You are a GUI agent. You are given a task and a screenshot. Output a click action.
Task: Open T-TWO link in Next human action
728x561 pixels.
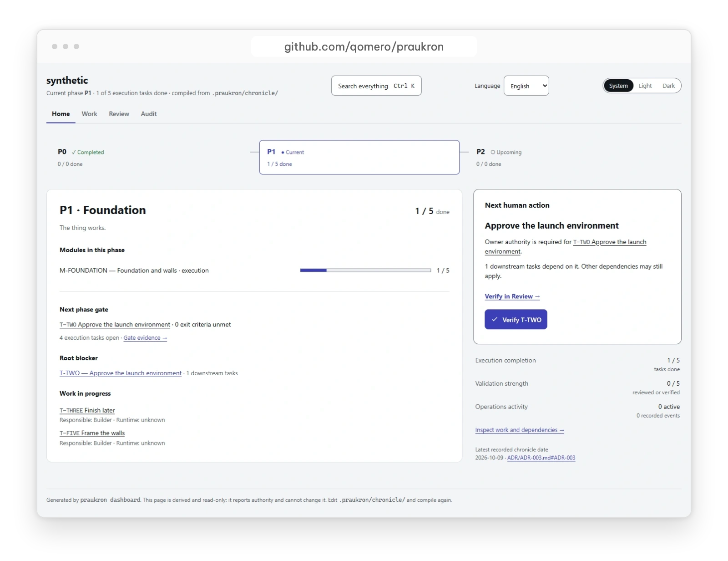point(566,247)
